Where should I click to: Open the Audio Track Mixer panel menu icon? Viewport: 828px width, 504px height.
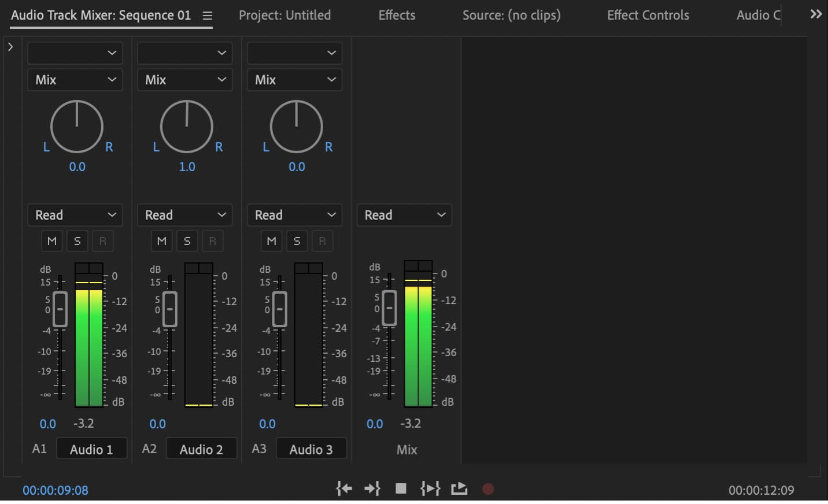207,16
